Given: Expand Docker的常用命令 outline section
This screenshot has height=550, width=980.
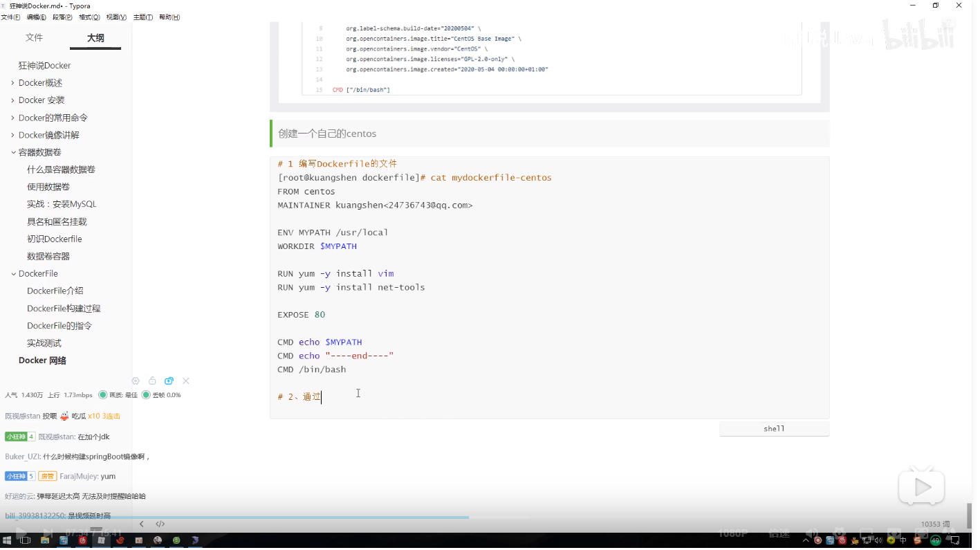Looking at the screenshot, I should 13,118.
